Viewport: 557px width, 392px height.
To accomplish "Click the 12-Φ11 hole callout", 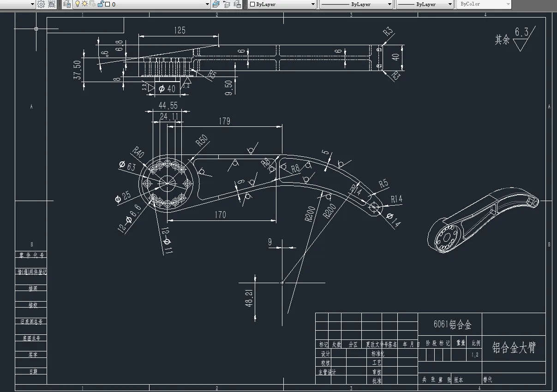I will coord(168,240).
